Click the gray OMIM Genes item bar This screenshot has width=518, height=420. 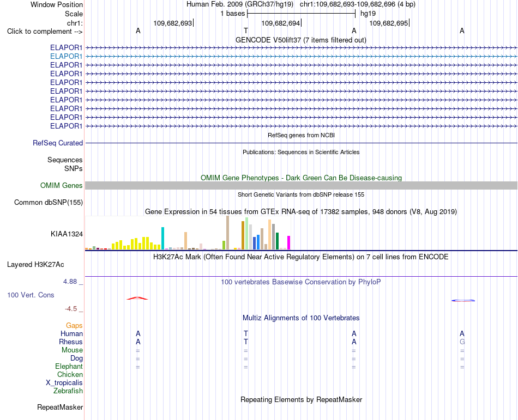tap(302, 185)
